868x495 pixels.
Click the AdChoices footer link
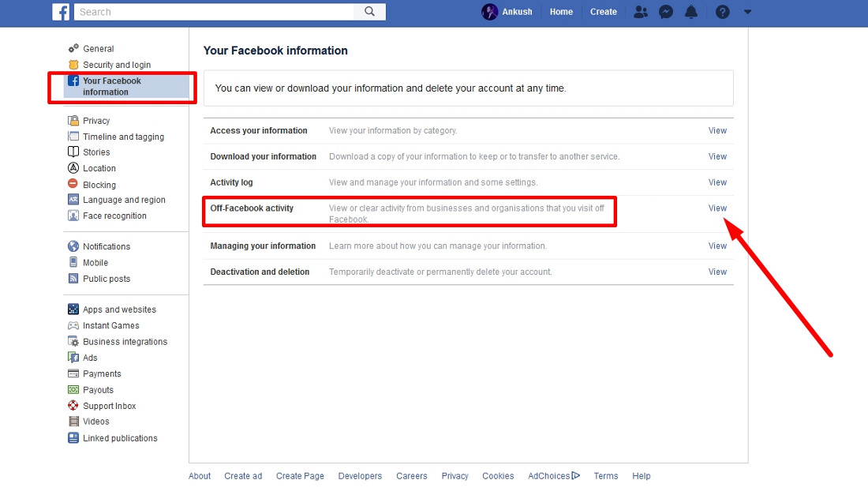554,475
